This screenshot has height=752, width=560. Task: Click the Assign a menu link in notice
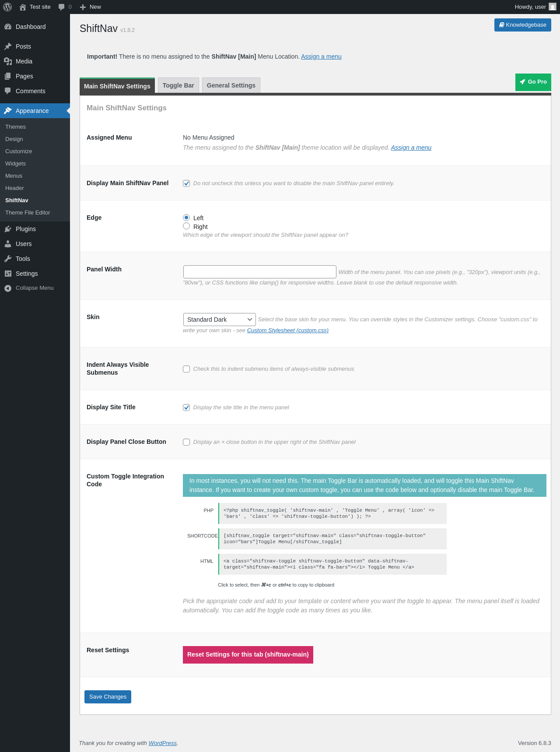pyautogui.click(x=321, y=56)
